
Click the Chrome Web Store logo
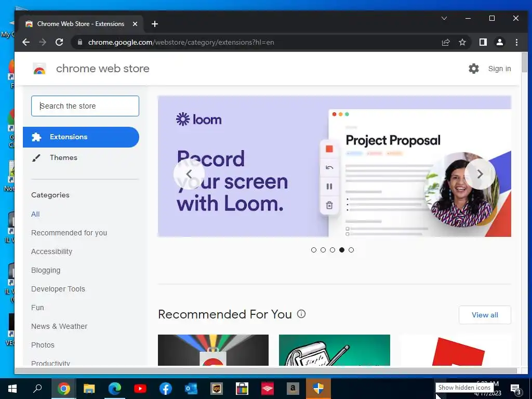[x=39, y=69]
